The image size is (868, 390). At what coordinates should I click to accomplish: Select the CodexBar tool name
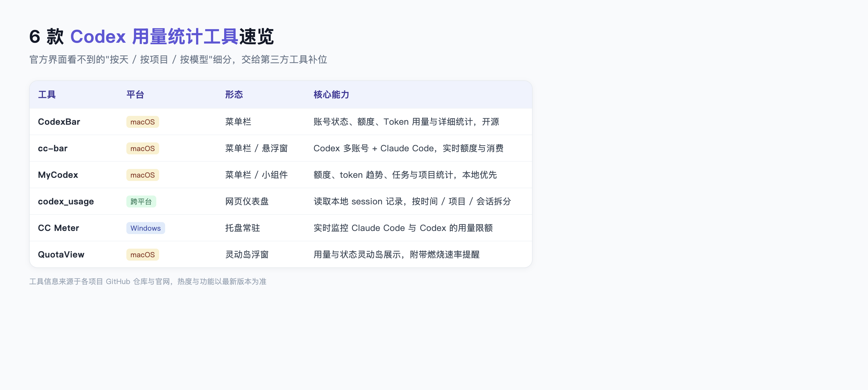[59, 122]
